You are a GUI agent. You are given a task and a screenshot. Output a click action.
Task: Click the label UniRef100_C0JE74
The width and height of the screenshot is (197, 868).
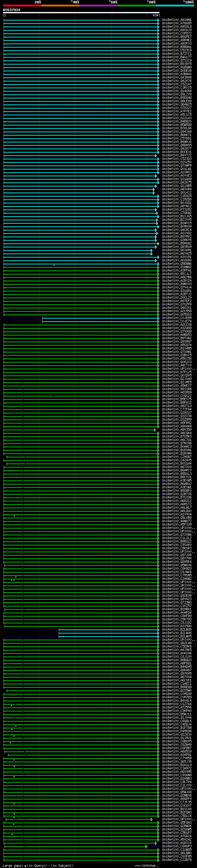[177, 321]
